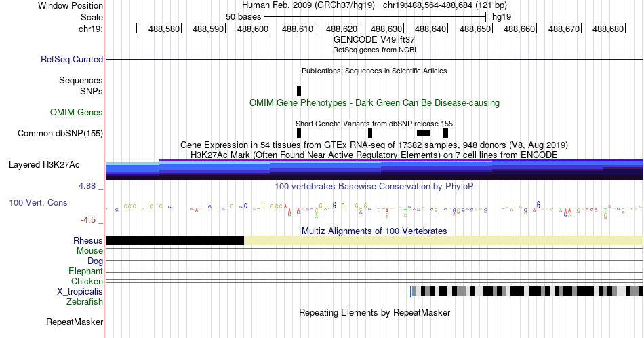Viewport: 644px width, 338px height.
Task: Open 100 Vert. Cons track label
Action: [x=38, y=202]
